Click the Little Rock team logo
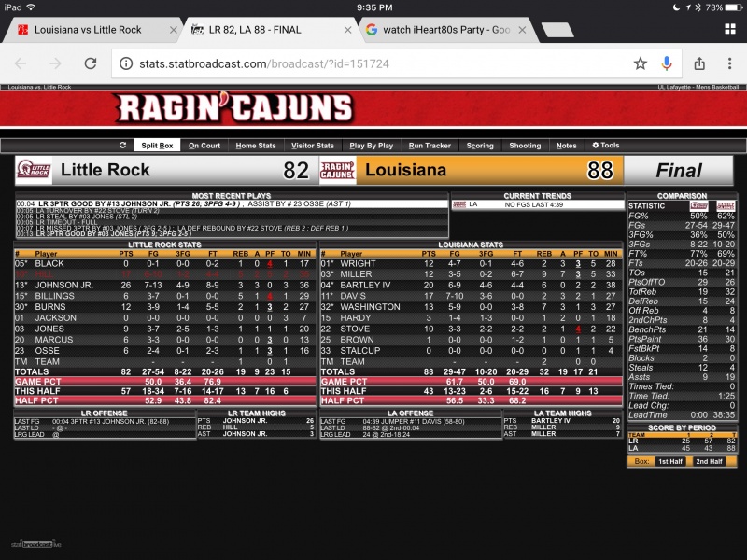The height and width of the screenshot is (560, 747). (33, 171)
